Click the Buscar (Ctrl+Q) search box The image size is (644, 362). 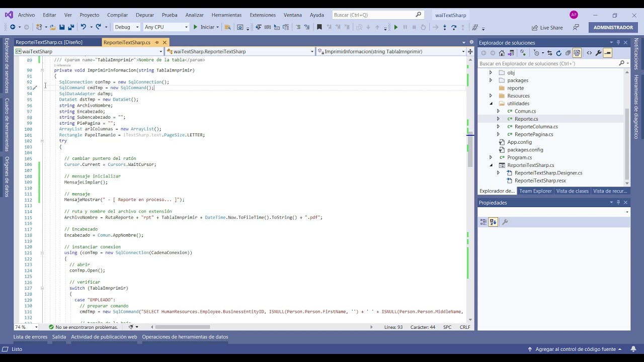coord(377,15)
